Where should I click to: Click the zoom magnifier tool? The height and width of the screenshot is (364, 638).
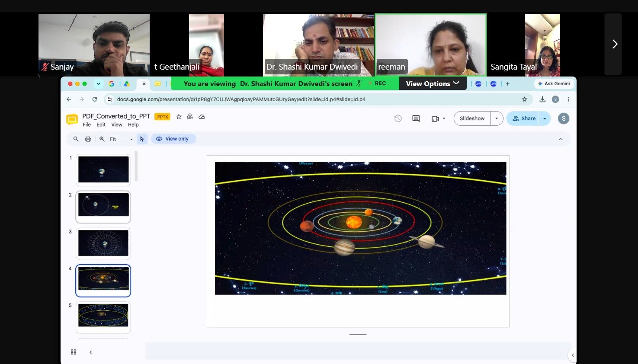[x=102, y=139]
